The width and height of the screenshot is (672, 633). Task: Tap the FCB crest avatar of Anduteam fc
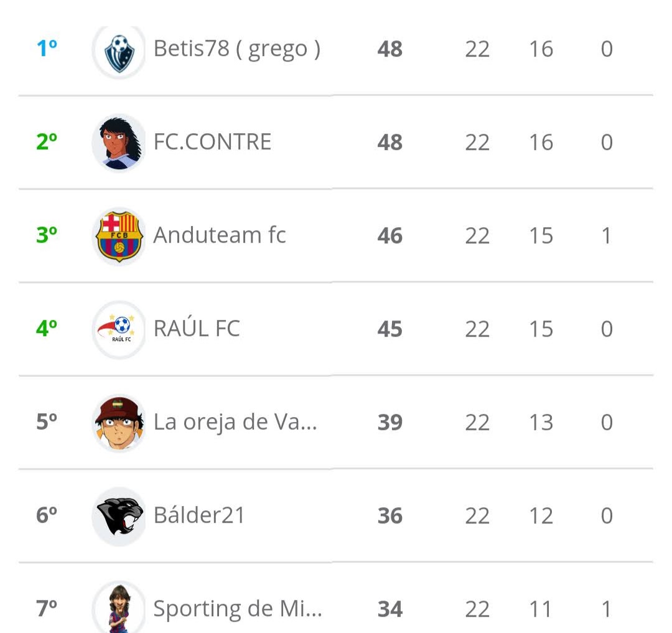[119, 236]
